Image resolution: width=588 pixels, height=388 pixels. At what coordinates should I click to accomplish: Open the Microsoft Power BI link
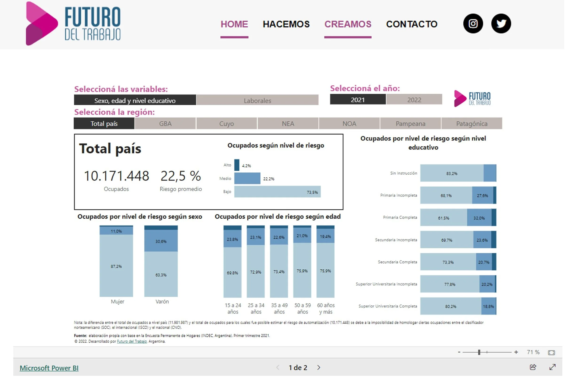click(x=49, y=368)
